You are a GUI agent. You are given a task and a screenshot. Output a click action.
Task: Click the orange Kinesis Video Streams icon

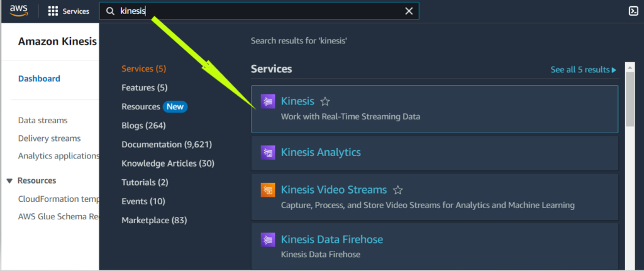pyautogui.click(x=268, y=190)
